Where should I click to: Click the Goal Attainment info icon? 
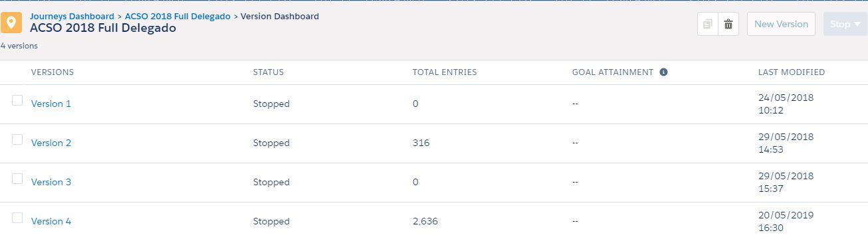pyautogui.click(x=663, y=72)
